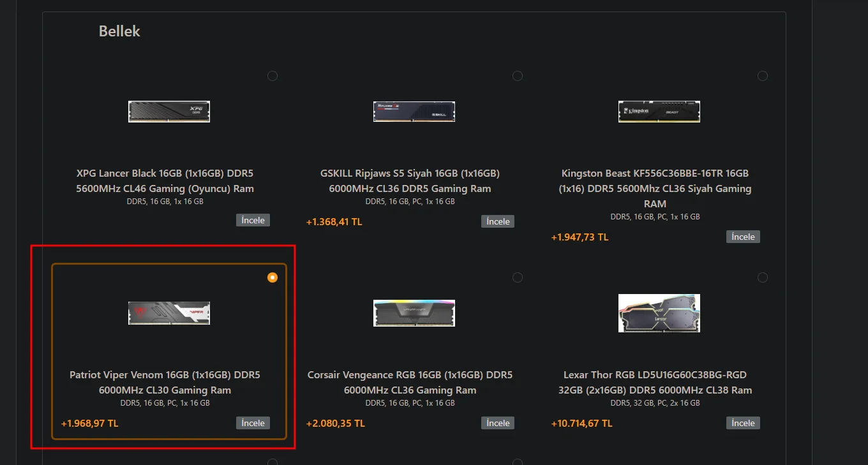The width and height of the screenshot is (868, 465).
Task: Open the XPG Lancer Black product image
Action: tap(169, 112)
